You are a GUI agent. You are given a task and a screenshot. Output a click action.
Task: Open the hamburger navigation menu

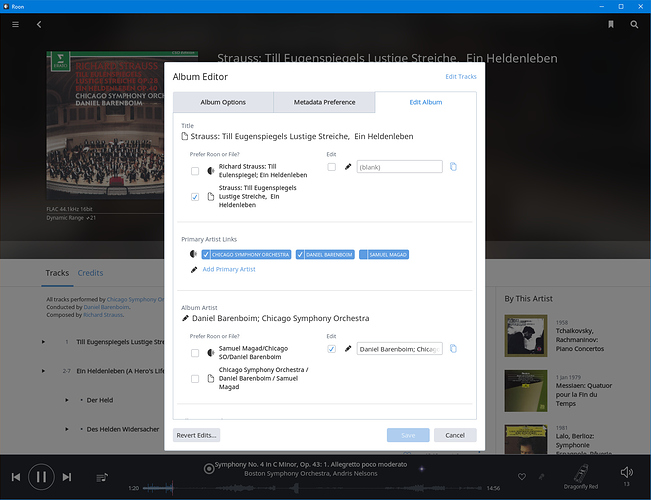[15, 25]
